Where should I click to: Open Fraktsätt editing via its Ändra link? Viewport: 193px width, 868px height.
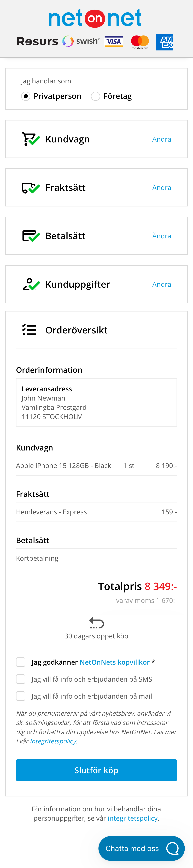click(162, 187)
